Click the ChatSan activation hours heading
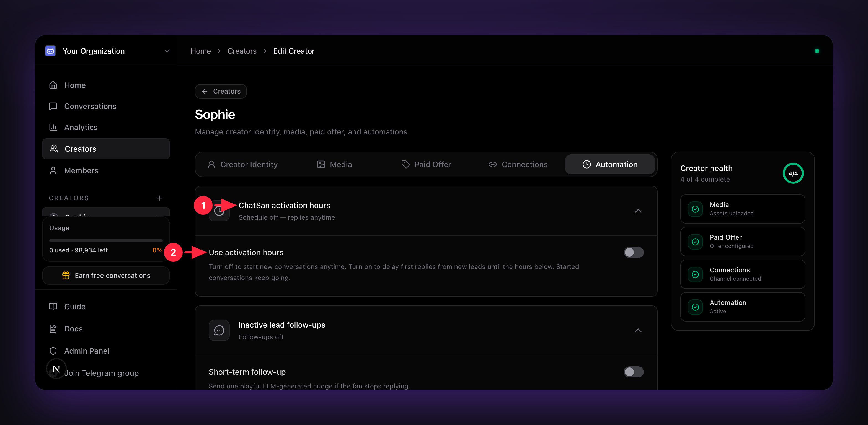 pyautogui.click(x=284, y=205)
